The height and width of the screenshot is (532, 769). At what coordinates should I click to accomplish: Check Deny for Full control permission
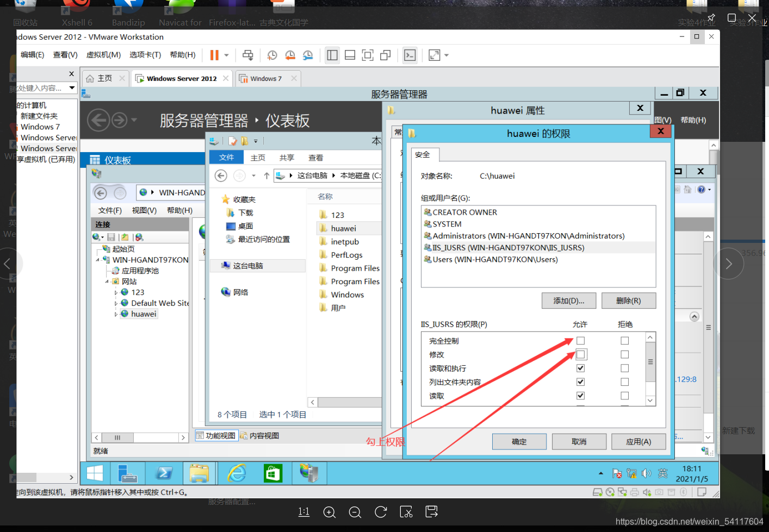(x=624, y=341)
